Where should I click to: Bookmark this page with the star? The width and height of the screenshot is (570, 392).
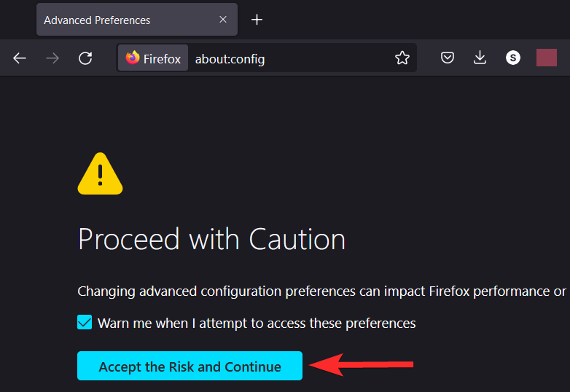(x=402, y=58)
